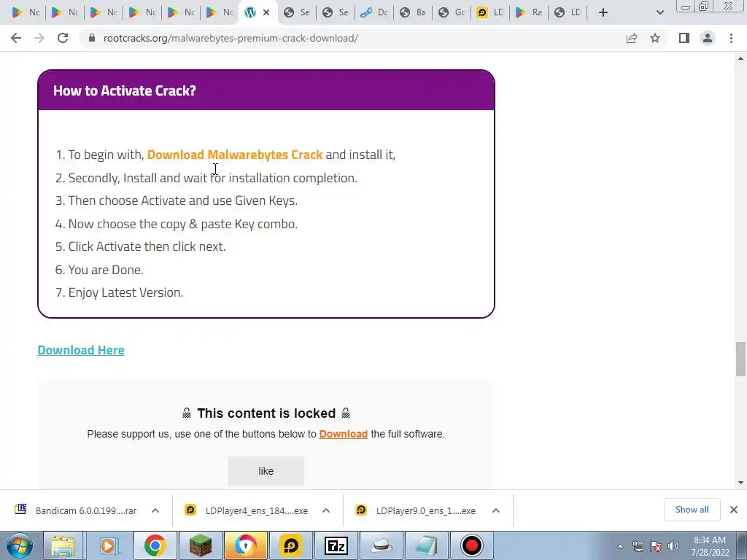Click the page's vertical scrollbar thumb
The image size is (747, 560).
[x=740, y=359]
